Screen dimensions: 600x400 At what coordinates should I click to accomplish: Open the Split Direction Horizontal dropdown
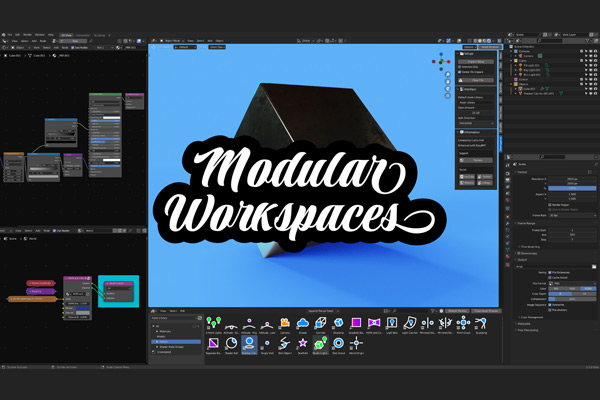click(476, 123)
